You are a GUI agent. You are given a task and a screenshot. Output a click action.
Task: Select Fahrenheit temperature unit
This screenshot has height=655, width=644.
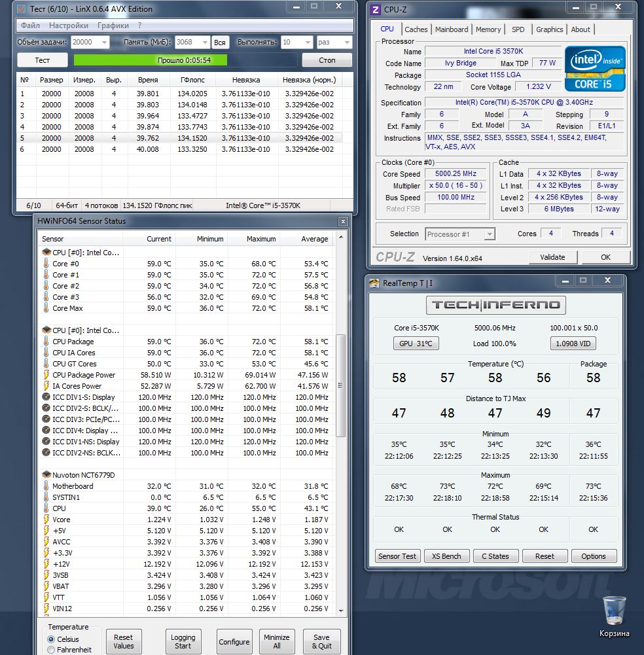(51, 650)
